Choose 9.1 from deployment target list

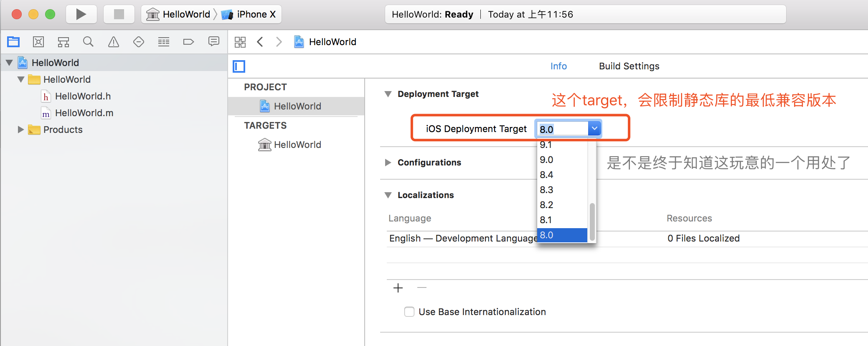pos(562,145)
